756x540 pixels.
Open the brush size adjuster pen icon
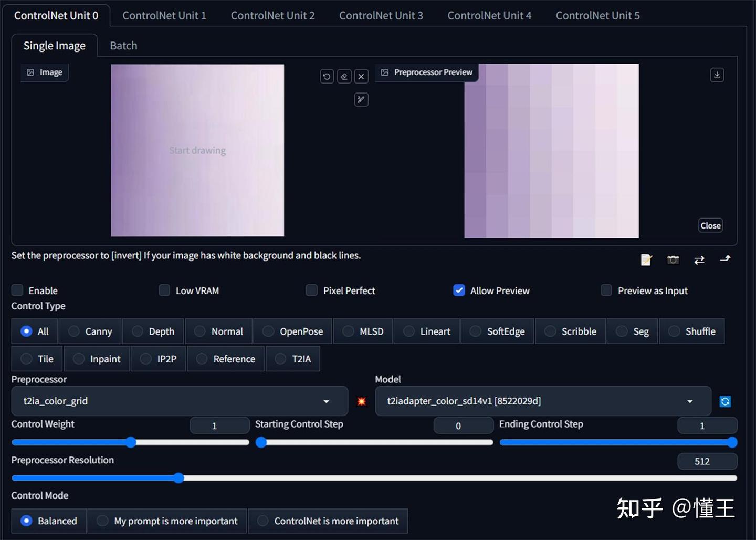coord(361,99)
